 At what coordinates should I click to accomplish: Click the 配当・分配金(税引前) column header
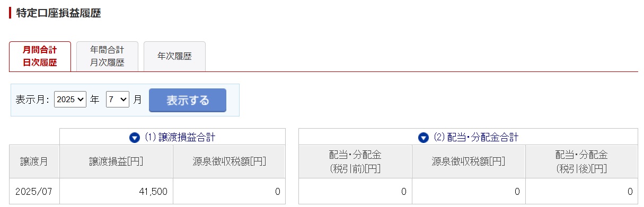tap(355, 161)
